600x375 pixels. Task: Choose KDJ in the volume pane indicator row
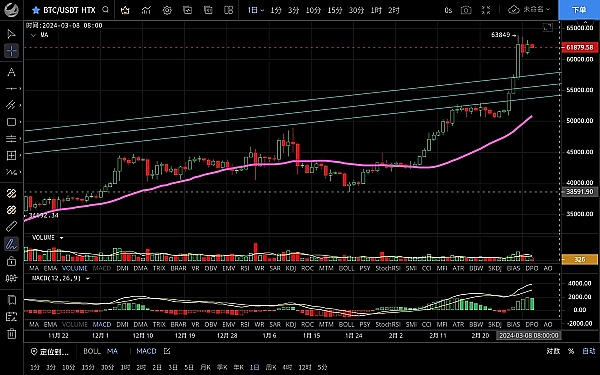point(291,268)
